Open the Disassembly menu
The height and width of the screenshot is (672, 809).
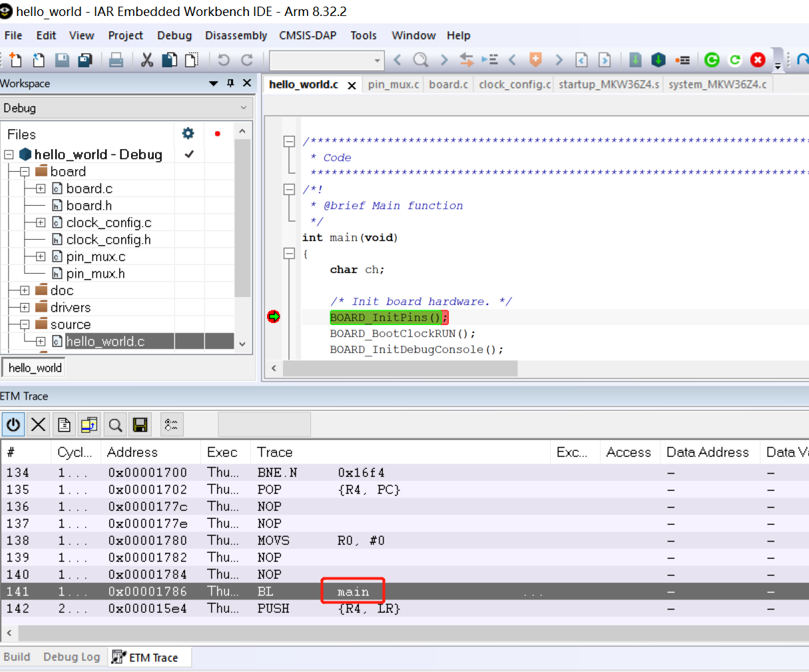[236, 35]
